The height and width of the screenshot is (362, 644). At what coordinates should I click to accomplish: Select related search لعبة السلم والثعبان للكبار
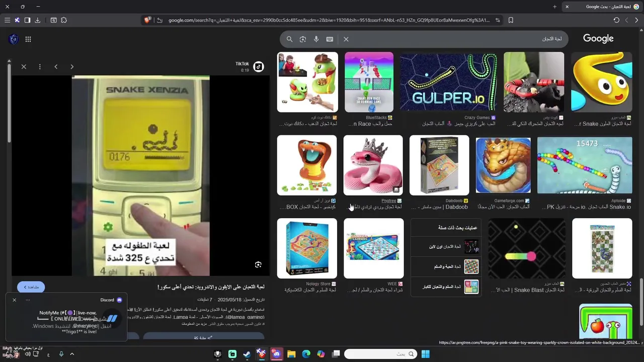pos(445,287)
